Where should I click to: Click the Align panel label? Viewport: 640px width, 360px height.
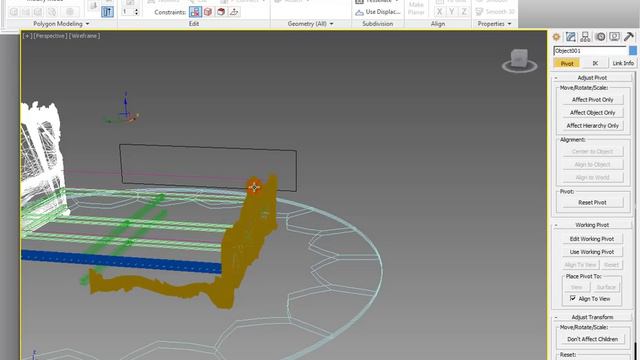438,24
